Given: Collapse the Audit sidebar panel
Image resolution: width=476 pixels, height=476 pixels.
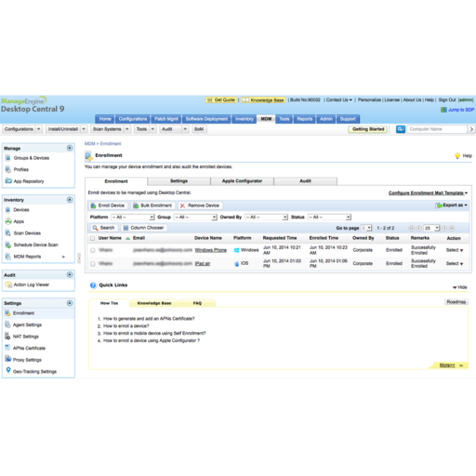Looking at the screenshot, I should click(x=70, y=275).
